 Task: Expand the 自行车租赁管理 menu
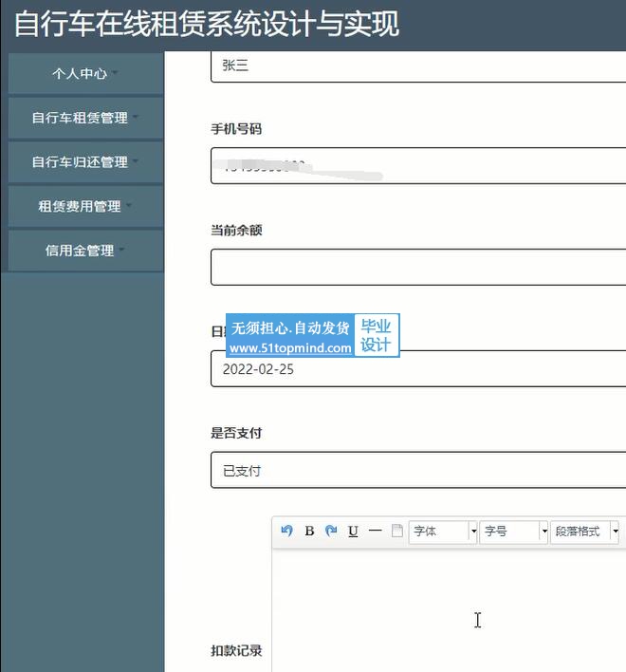click(85, 118)
